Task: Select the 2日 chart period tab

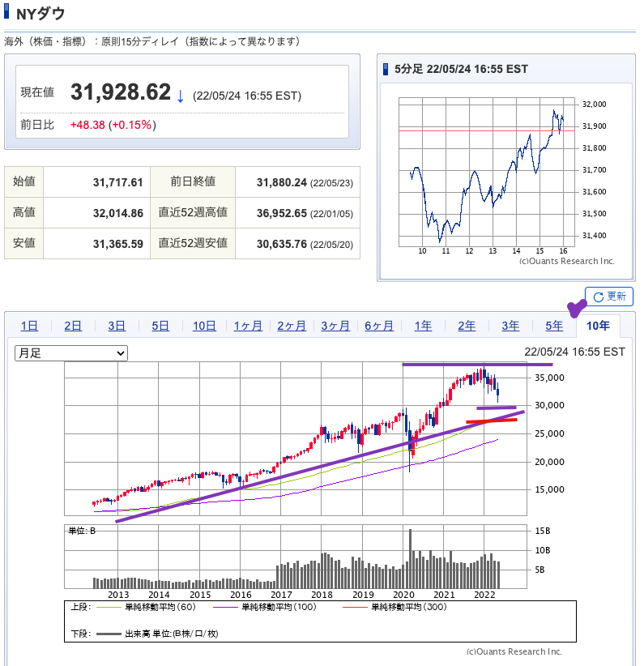Action: [x=73, y=326]
